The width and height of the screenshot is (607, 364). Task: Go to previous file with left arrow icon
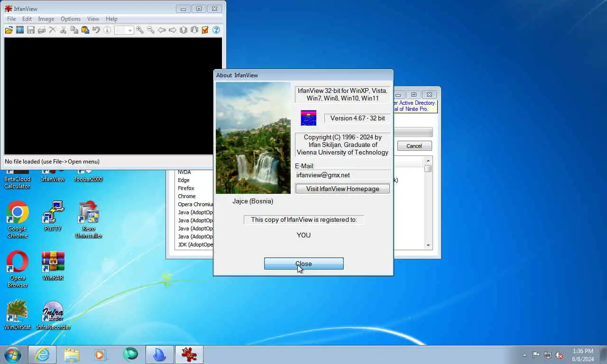162,30
